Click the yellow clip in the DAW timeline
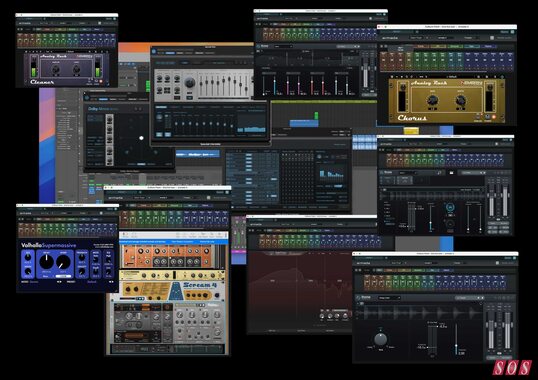This screenshot has width=538, height=380. point(411,130)
